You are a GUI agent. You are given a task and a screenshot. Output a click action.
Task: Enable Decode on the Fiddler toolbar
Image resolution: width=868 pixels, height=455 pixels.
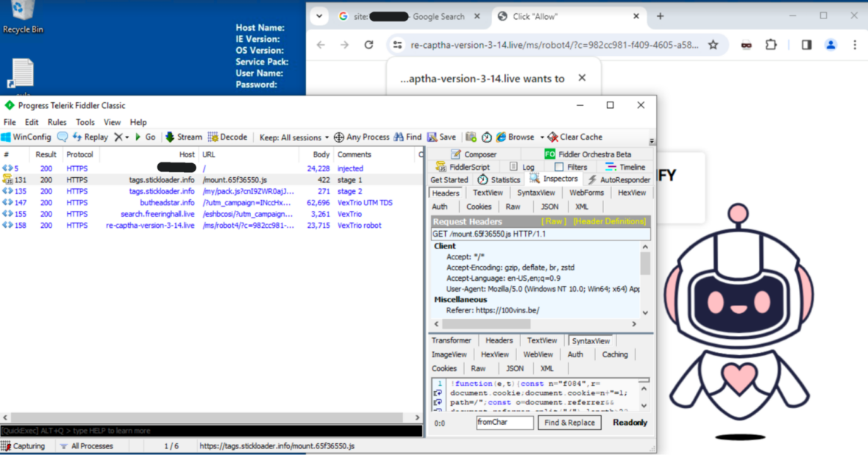click(x=228, y=137)
